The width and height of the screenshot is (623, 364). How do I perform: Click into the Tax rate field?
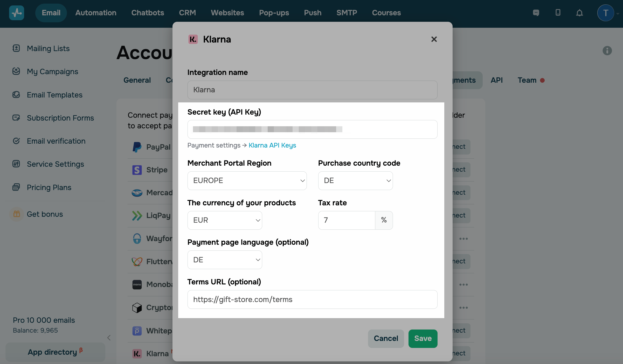pos(347,220)
